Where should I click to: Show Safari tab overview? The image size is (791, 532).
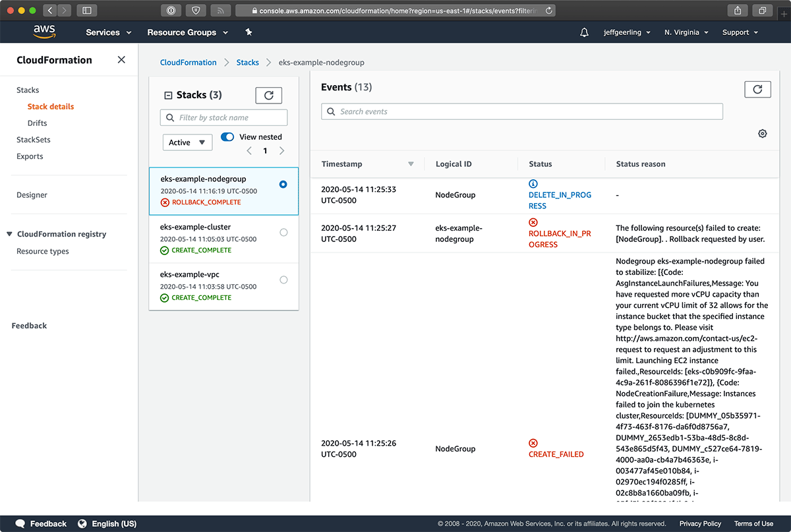pos(762,11)
